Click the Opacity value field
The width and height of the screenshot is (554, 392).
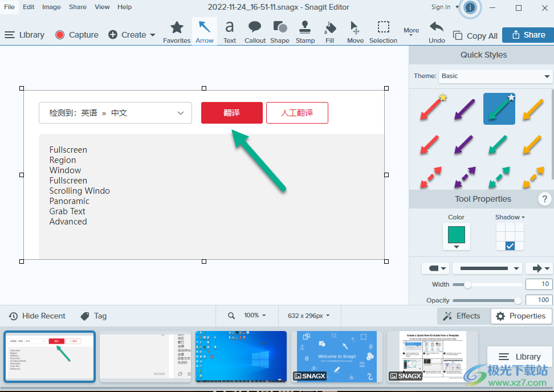539,300
